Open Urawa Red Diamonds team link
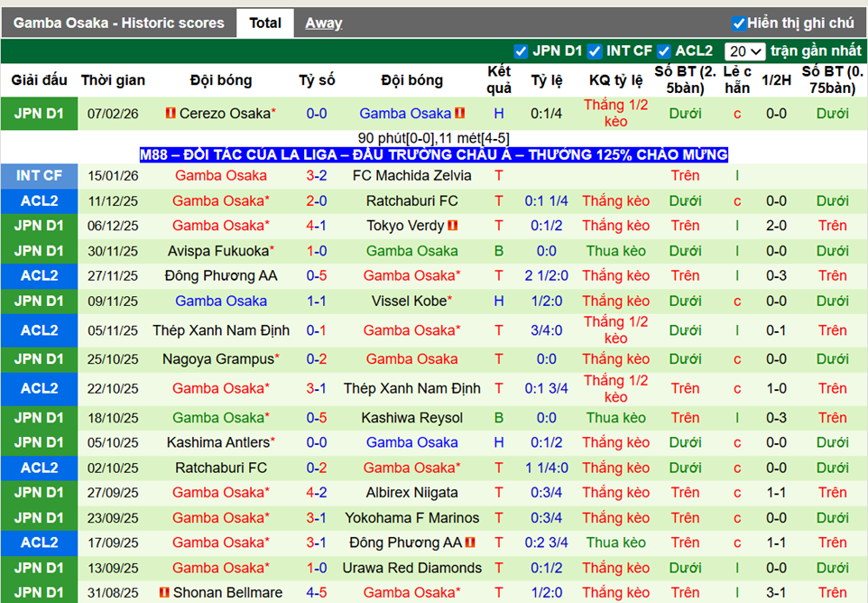The height and width of the screenshot is (603, 868). tap(411, 568)
